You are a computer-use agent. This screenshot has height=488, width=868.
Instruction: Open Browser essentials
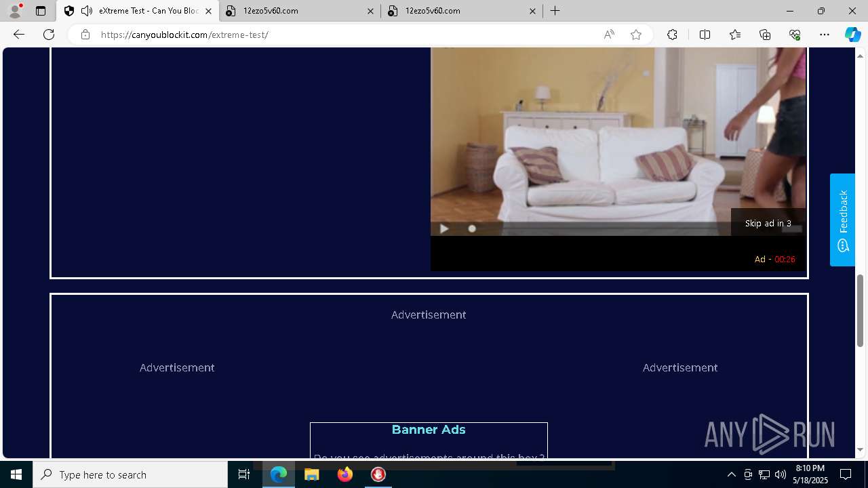click(795, 35)
